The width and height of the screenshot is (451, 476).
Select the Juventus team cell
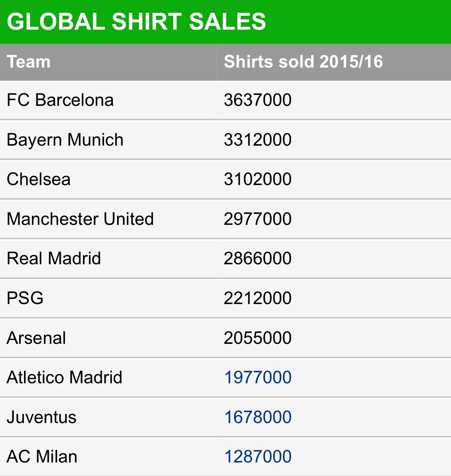click(x=42, y=417)
